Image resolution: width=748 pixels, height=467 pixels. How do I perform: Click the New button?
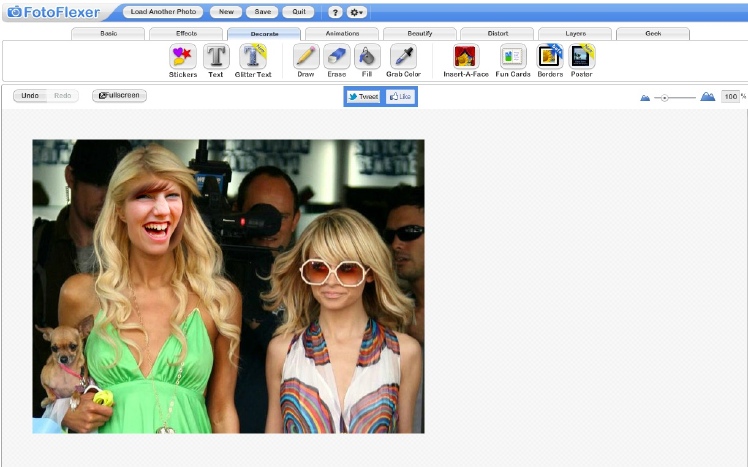click(226, 12)
